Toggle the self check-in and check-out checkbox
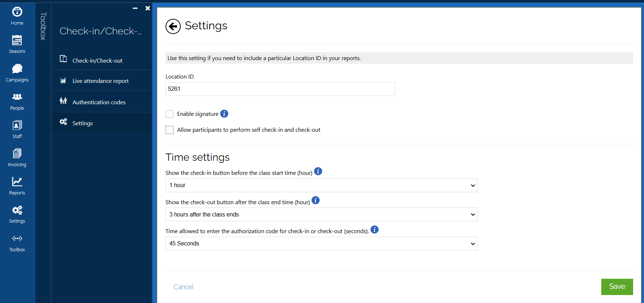This screenshot has height=303, width=644. pyautogui.click(x=170, y=130)
